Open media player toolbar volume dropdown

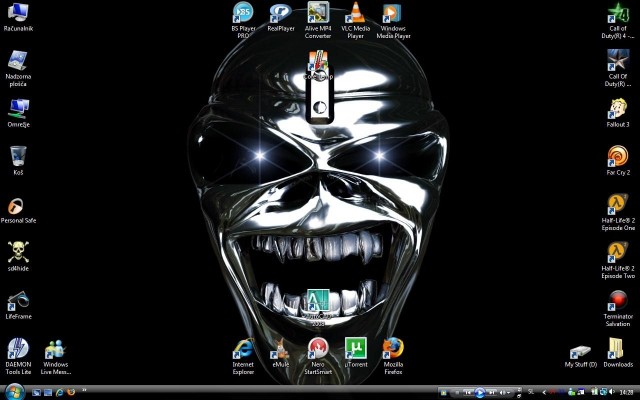tap(508, 393)
